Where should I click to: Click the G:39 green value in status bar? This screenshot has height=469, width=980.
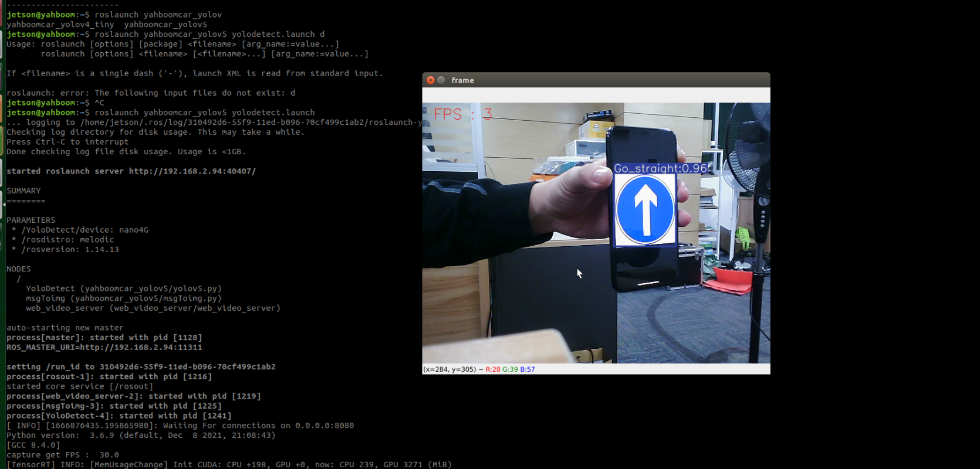coord(510,369)
